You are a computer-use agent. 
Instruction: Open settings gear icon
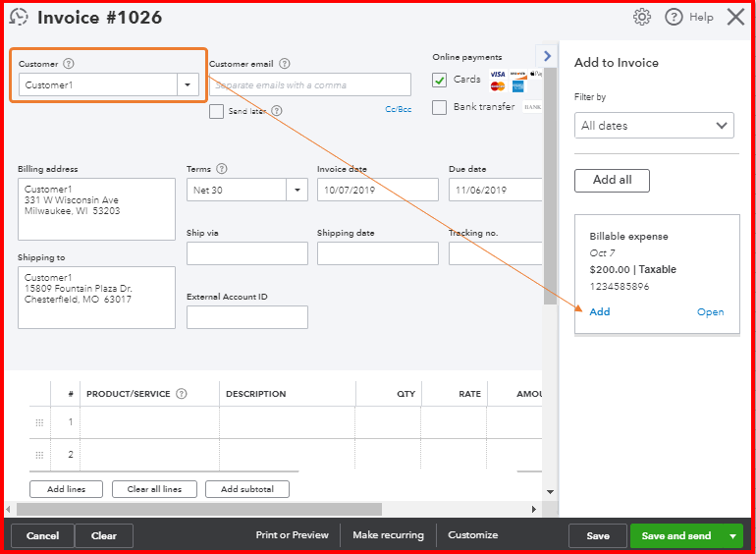pos(642,17)
